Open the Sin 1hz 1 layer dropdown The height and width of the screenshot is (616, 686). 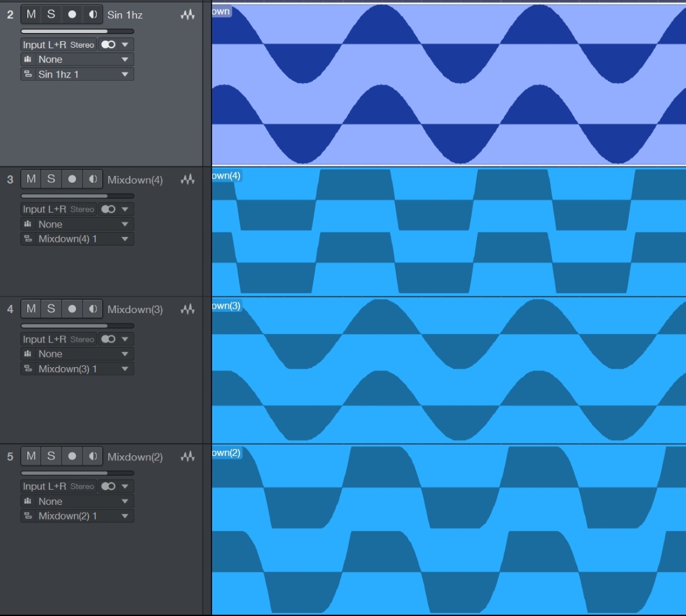125,74
